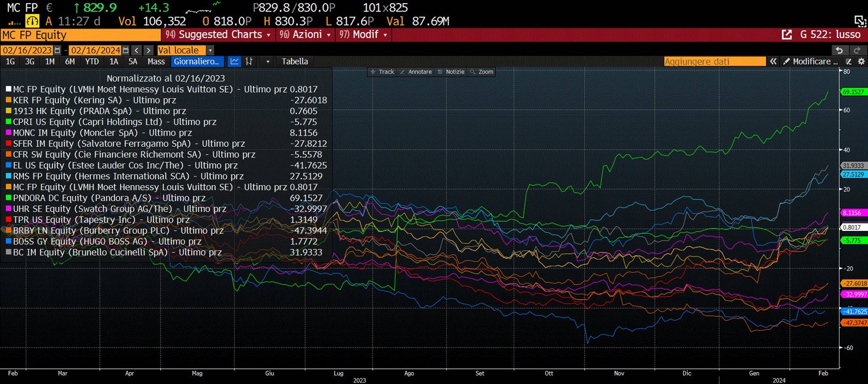Click the 1913 HK Equity PRADA legend row

pyautogui.click(x=166, y=111)
